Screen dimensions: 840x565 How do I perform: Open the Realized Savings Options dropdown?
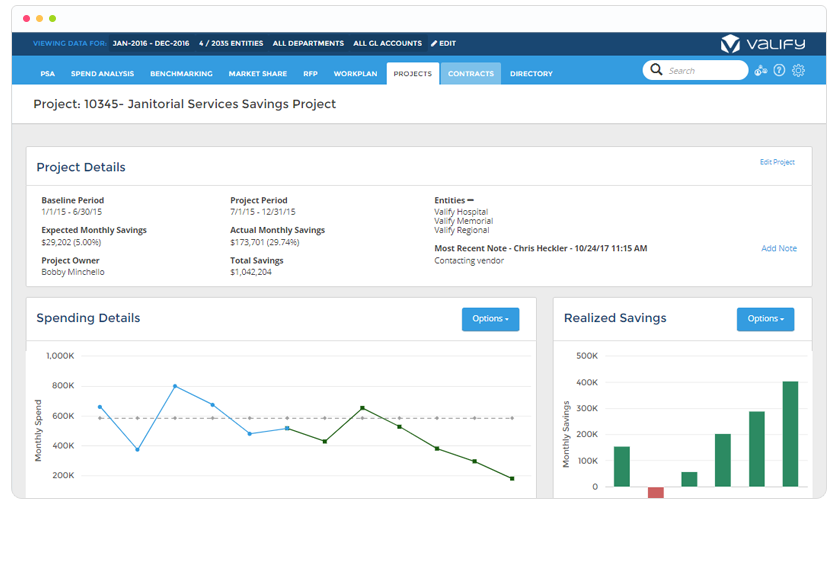click(765, 319)
